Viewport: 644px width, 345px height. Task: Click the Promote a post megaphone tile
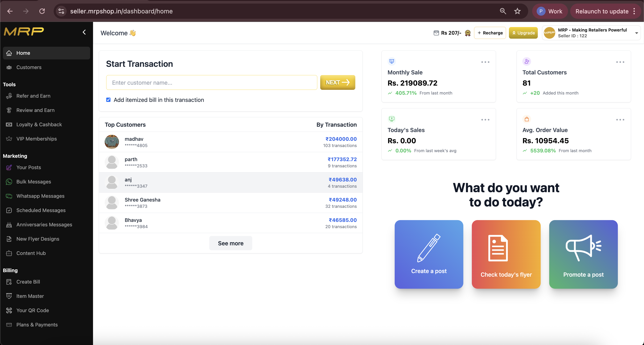[x=583, y=254]
